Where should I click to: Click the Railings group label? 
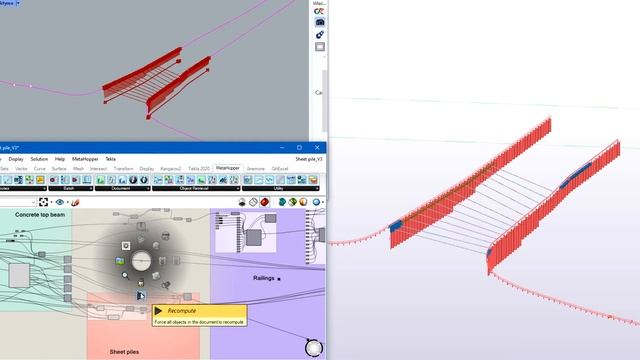pyautogui.click(x=264, y=278)
